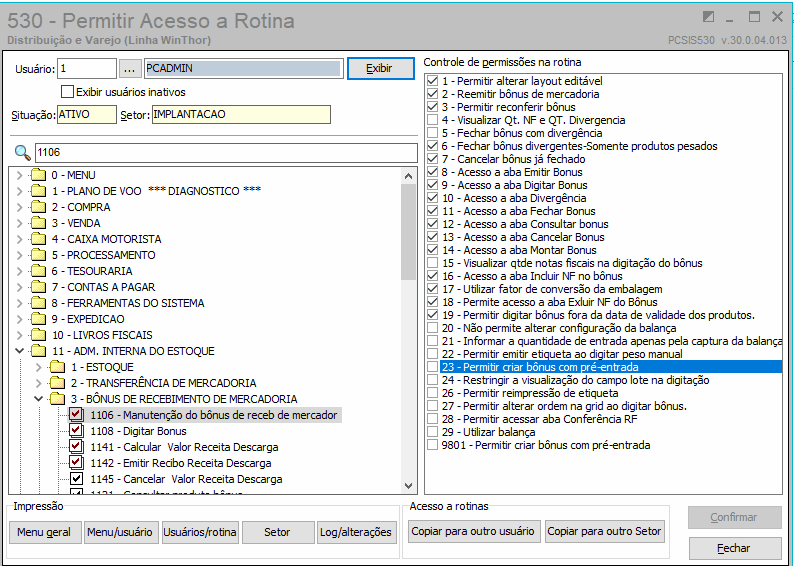Toggle routine 1145 Cancelar Valor checkbox
Screen dimensions: 794x566
pos(76,479)
